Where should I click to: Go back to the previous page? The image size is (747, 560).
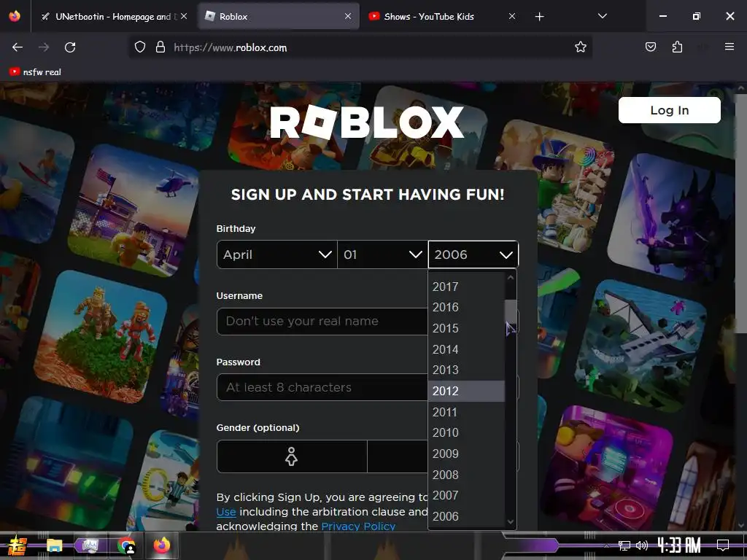pyautogui.click(x=18, y=47)
